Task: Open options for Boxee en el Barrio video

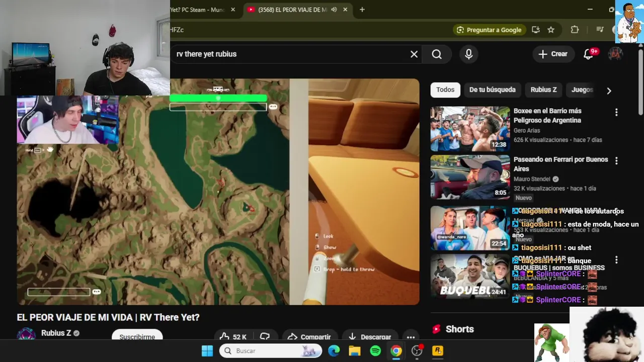Action: (616, 113)
